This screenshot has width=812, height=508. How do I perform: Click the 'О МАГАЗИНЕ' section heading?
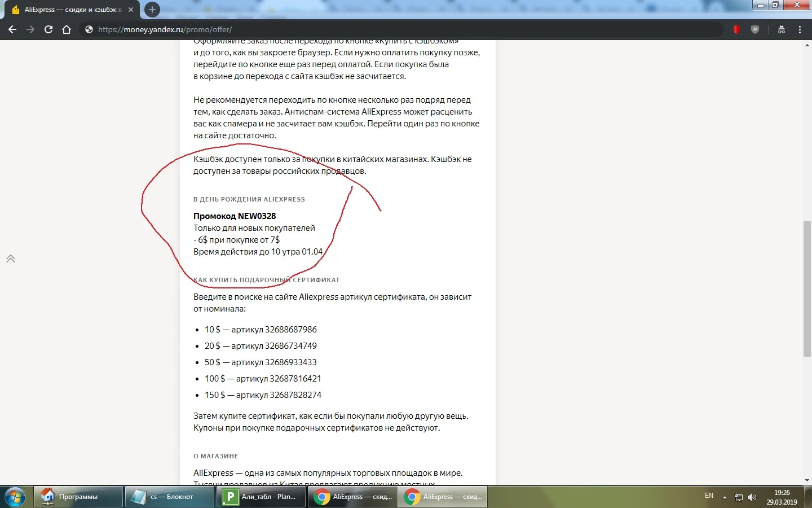[x=216, y=456]
